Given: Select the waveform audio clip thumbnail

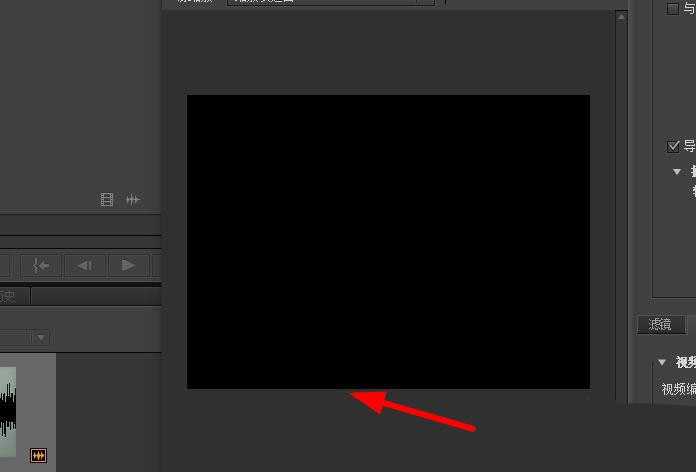Looking at the screenshot, I should coord(8,412).
